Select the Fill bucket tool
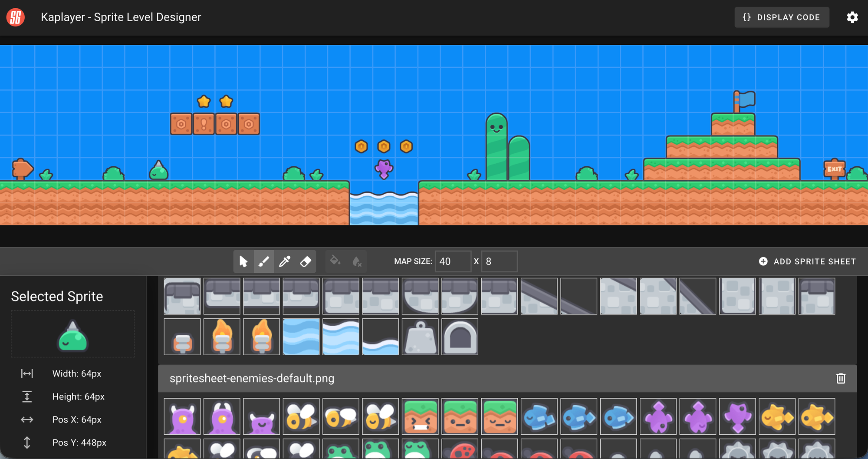This screenshot has height=459, width=868. pos(335,261)
